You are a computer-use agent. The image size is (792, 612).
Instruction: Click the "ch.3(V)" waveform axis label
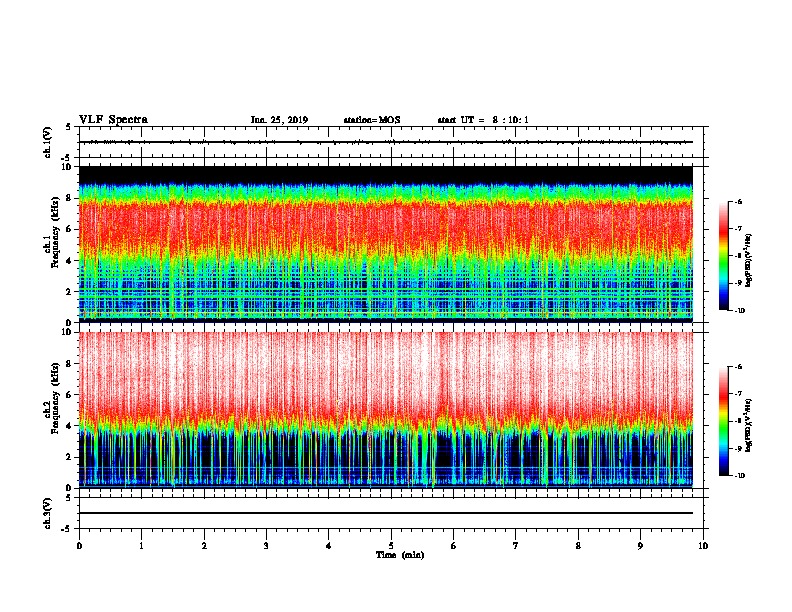pos(47,513)
